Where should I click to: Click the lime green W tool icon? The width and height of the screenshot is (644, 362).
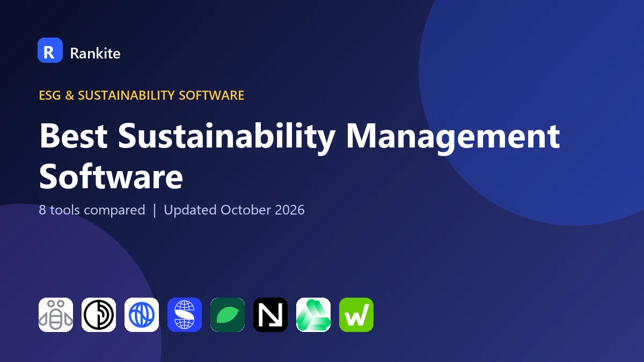pos(356,315)
